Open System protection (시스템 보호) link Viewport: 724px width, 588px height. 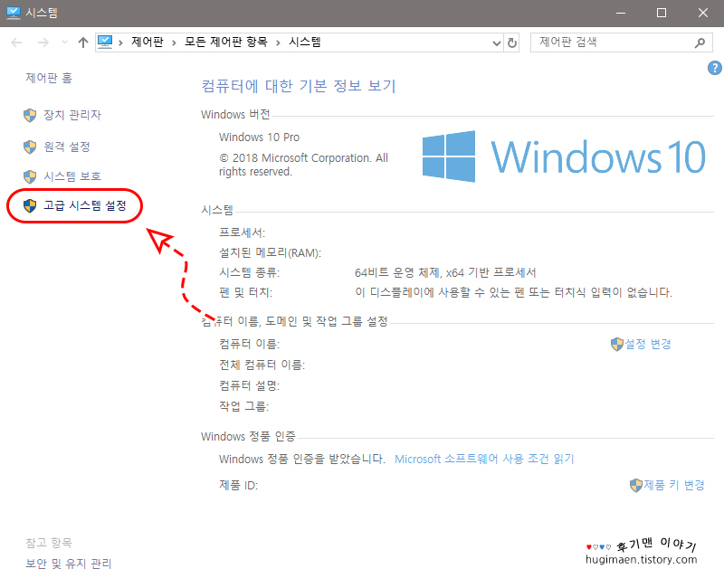(x=72, y=176)
